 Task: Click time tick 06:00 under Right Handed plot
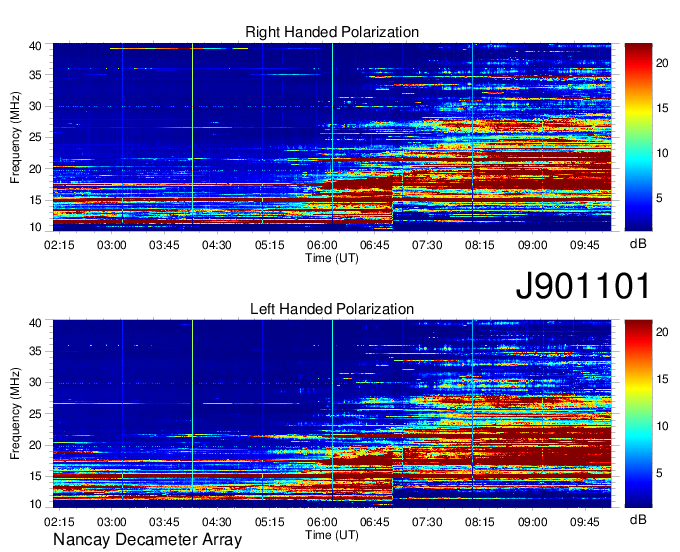click(322, 245)
